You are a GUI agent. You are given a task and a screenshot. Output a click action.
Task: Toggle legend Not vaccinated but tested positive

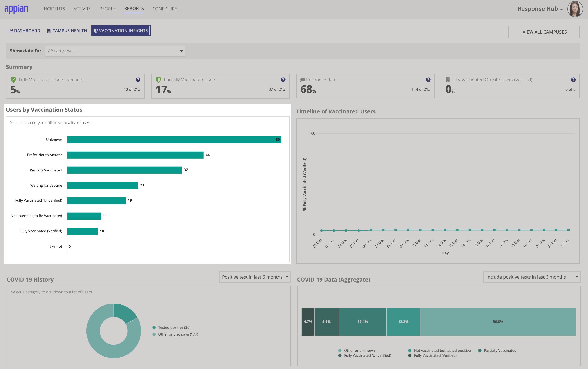[439, 350]
